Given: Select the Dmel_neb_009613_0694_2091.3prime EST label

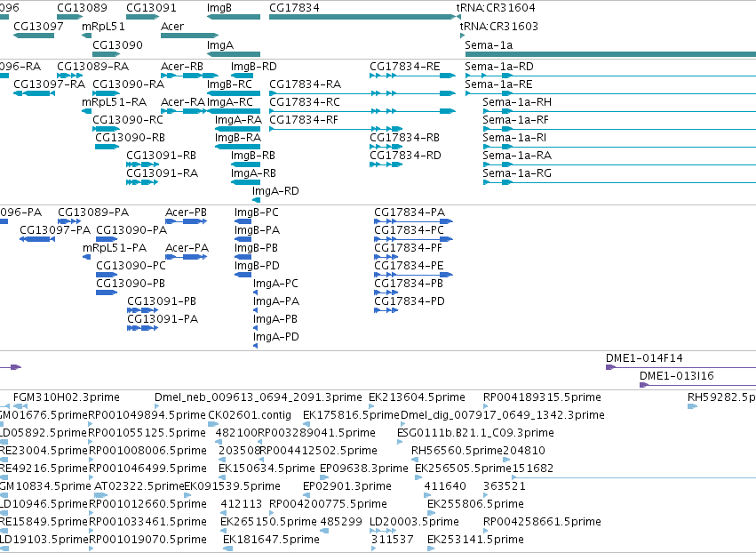Looking at the screenshot, I should click(259, 397).
